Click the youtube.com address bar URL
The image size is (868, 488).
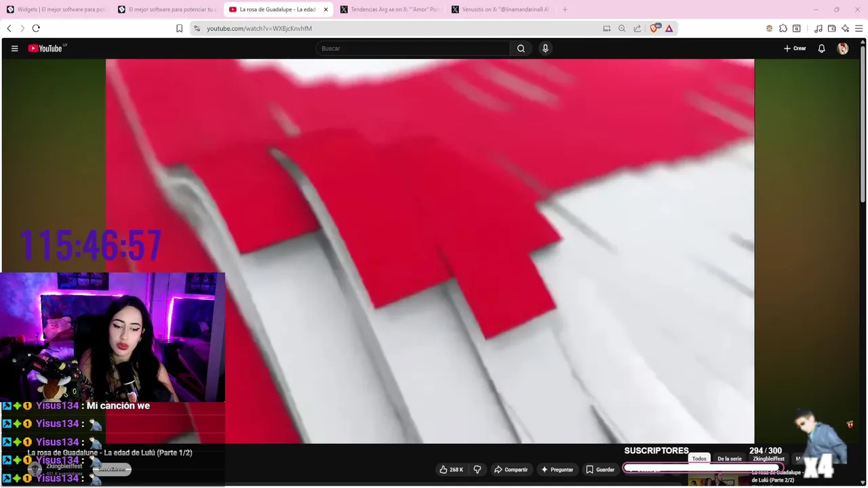[259, 28]
